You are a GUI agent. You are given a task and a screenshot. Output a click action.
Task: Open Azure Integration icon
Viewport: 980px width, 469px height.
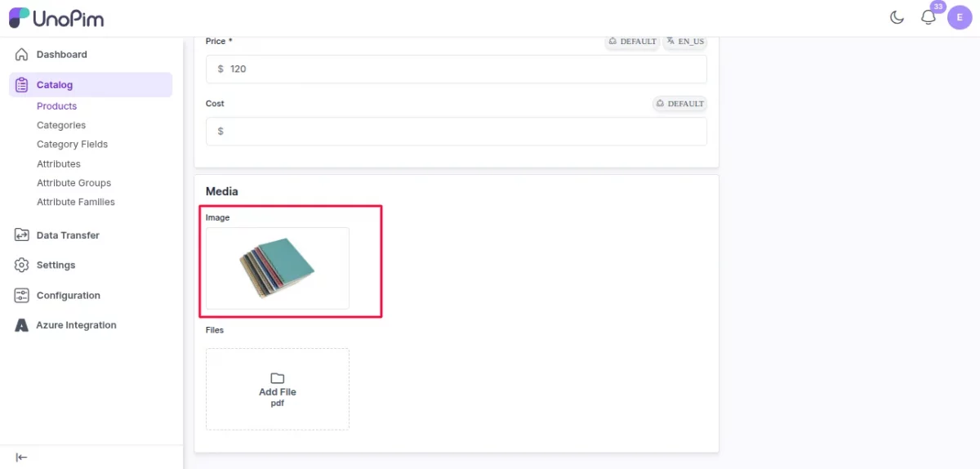point(22,325)
